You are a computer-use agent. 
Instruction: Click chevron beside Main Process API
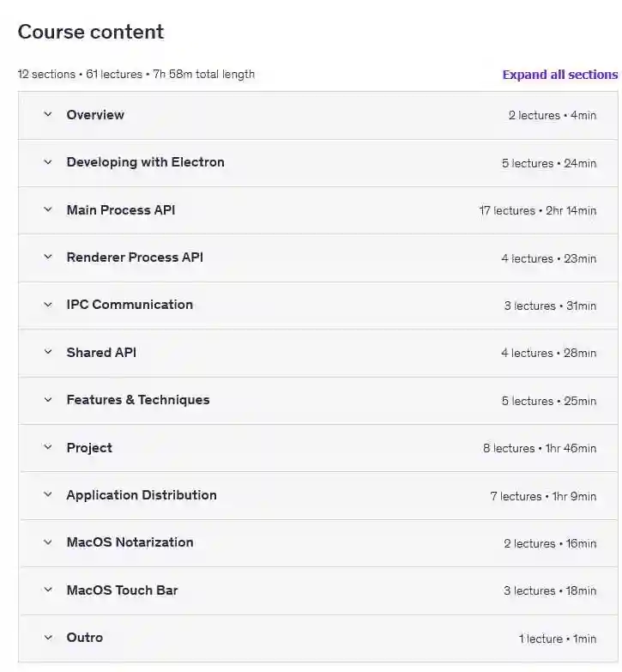click(x=48, y=209)
